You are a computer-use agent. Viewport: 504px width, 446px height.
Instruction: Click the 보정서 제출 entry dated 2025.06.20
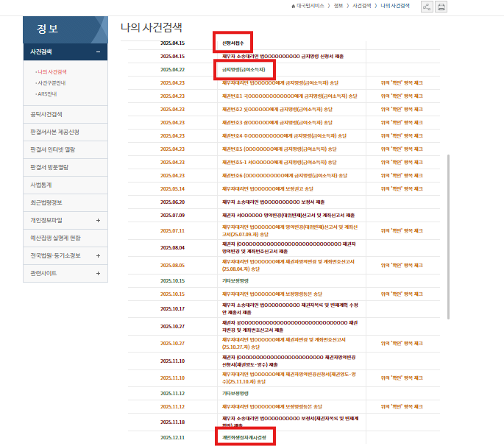(273, 202)
